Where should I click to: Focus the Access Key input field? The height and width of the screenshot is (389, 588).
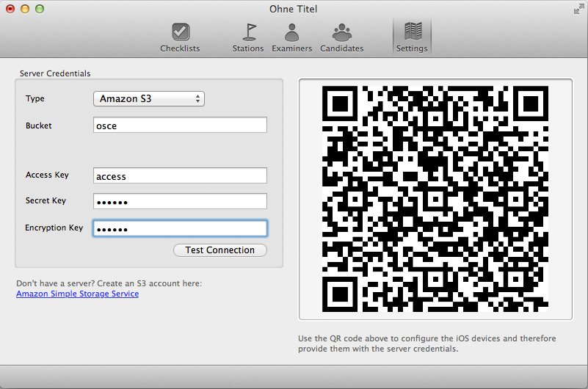(180, 175)
